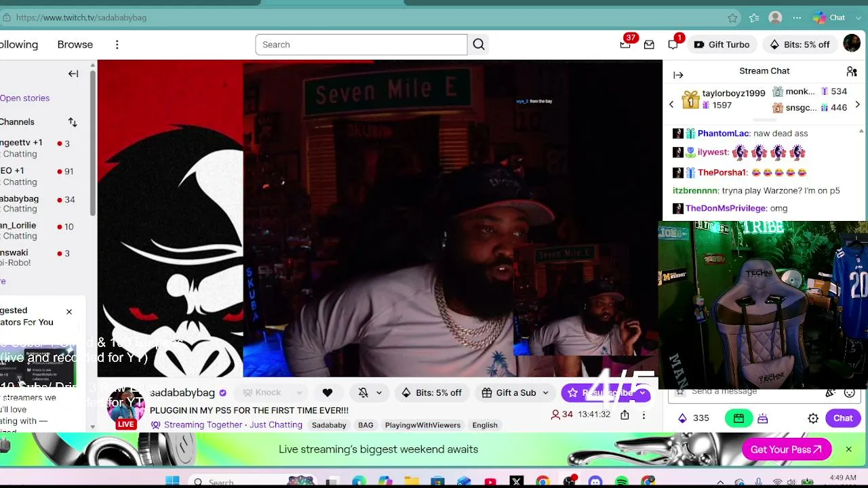Open Spotify from the taskbar
This screenshot has width=868, height=488.
click(x=622, y=482)
